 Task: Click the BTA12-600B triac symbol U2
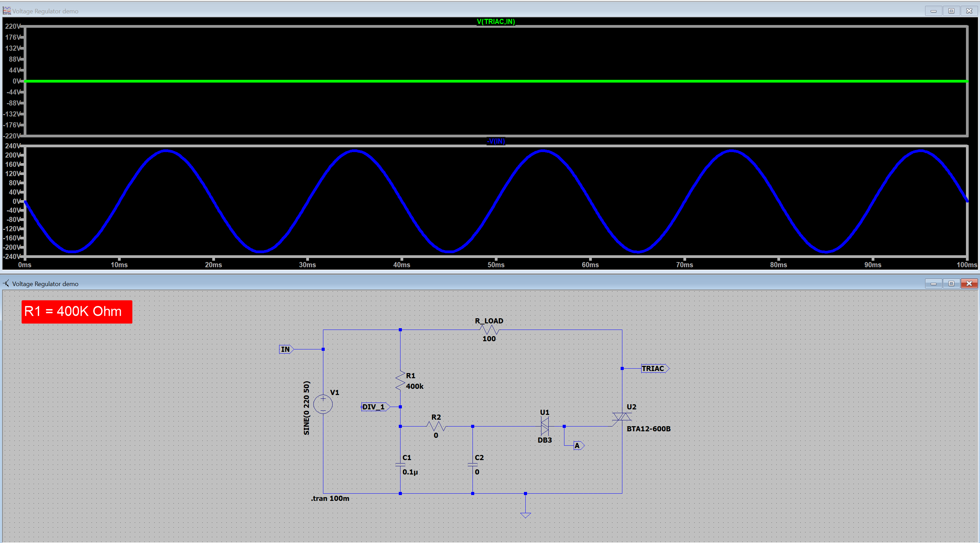click(x=622, y=417)
